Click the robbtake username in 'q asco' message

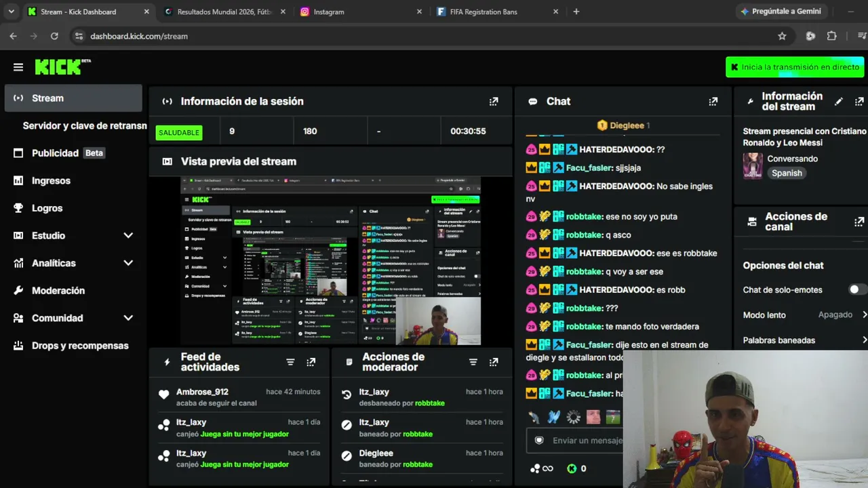(x=584, y=235)
